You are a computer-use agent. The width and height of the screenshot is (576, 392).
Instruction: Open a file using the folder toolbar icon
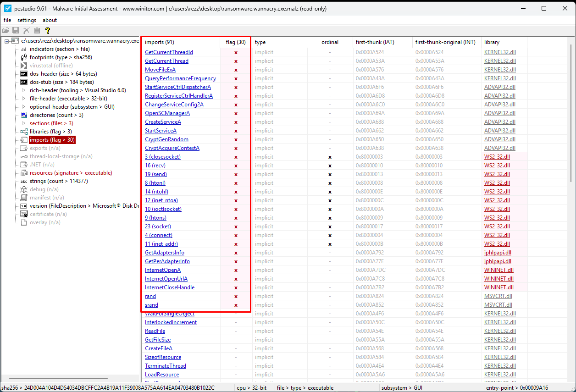coord(6,30)
